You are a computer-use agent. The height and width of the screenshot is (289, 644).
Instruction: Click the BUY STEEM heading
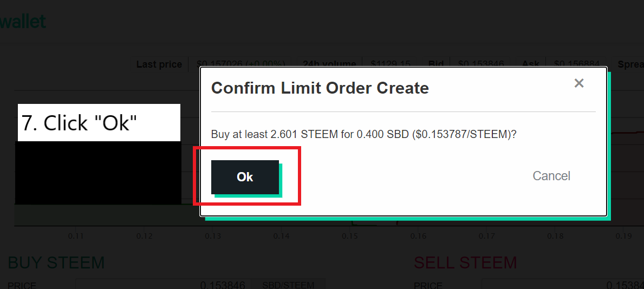coord(56,263)
